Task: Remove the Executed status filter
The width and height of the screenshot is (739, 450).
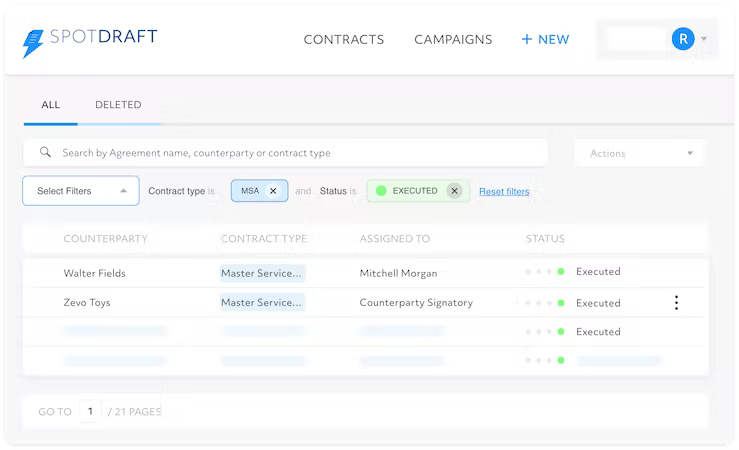Action: tap(454, 191)
